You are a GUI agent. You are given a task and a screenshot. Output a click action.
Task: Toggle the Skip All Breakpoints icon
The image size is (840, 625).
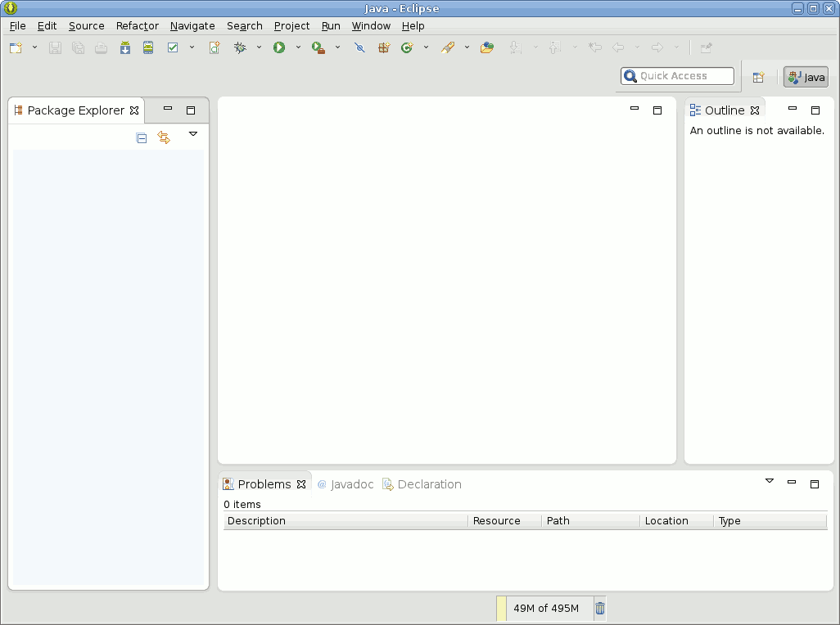(x=360, y=47)
